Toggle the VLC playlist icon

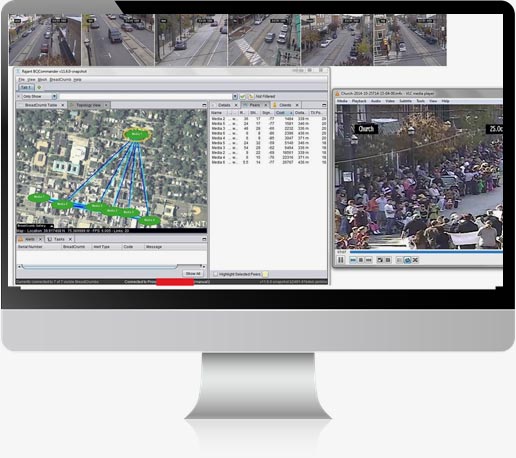399,260
